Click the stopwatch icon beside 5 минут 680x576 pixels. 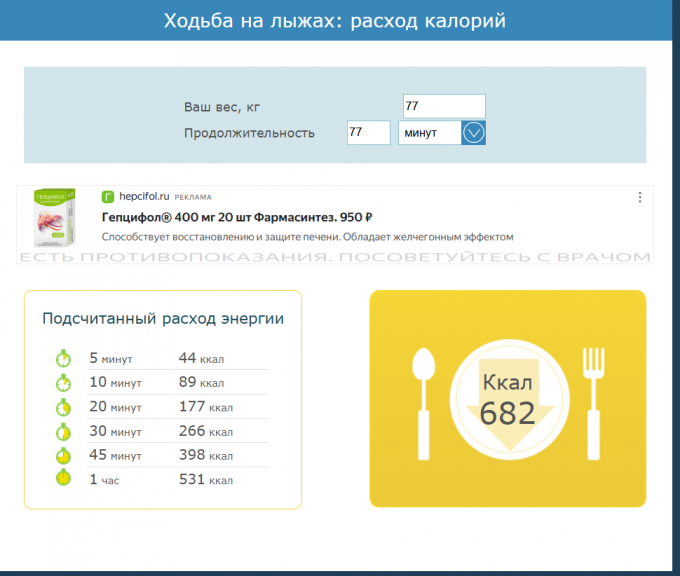pyautogui.click(x=63, y=358)
